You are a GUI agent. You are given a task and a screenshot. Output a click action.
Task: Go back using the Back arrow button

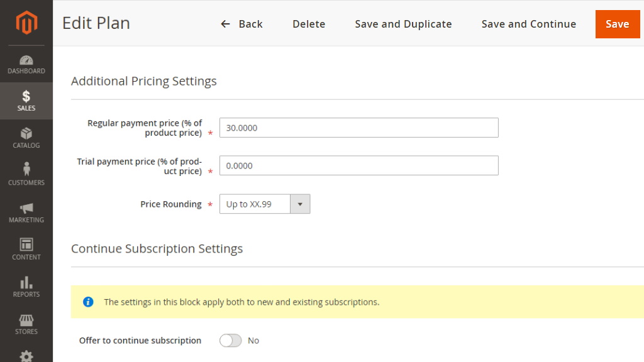coord(241,24)
